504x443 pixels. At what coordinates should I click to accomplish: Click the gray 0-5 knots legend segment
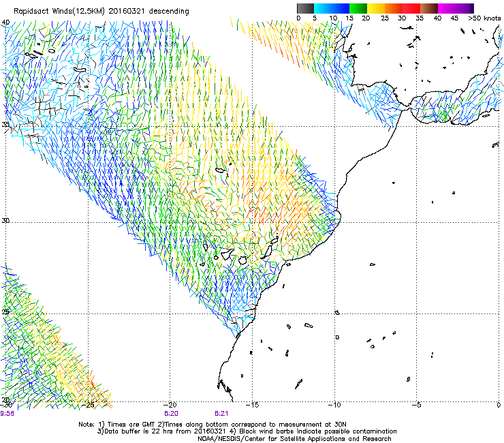pos(305,8)
